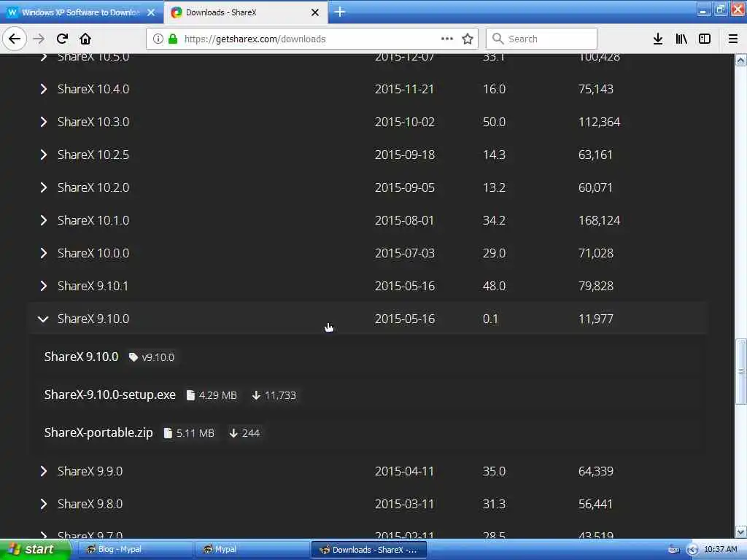The height and width of the screenshot is (560, 747).
Task: Open the downloads panel arrow
Action: coord(658,39)
